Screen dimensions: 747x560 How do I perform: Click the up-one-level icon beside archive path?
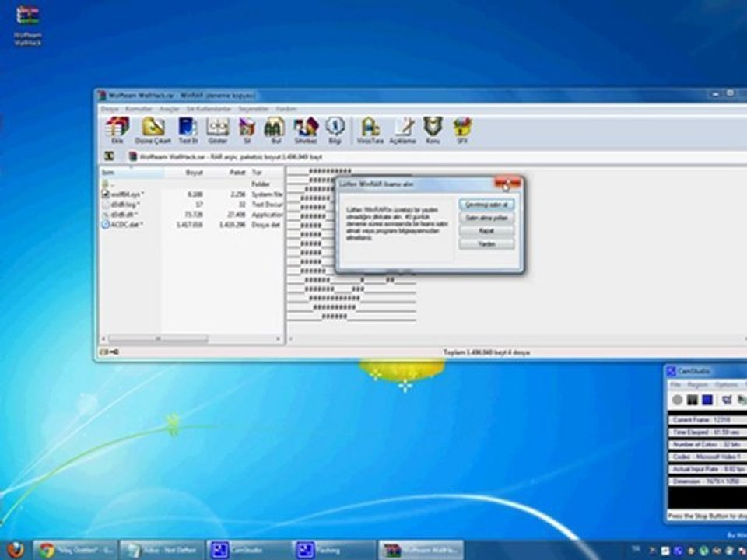(109, 156)
